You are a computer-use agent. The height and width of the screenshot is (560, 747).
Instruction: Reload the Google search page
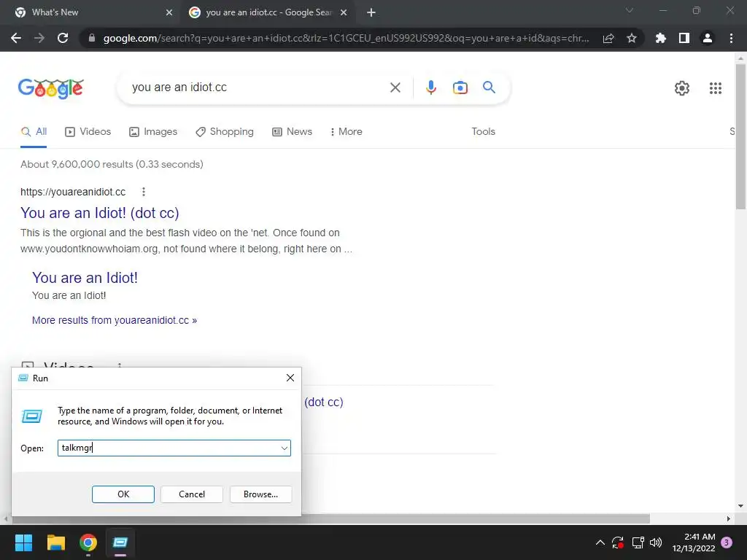pos(63,38)
